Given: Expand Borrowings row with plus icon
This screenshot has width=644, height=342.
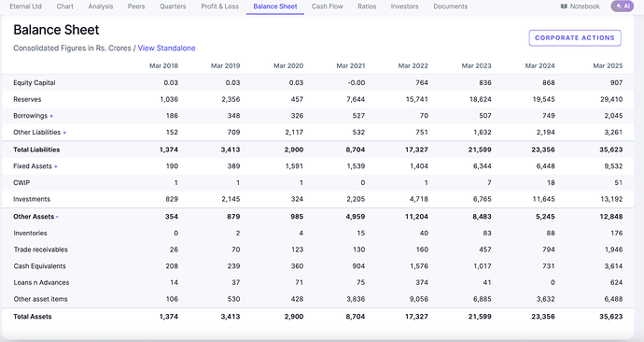Looking at the screenshot, I should click(x=51, y=116).
